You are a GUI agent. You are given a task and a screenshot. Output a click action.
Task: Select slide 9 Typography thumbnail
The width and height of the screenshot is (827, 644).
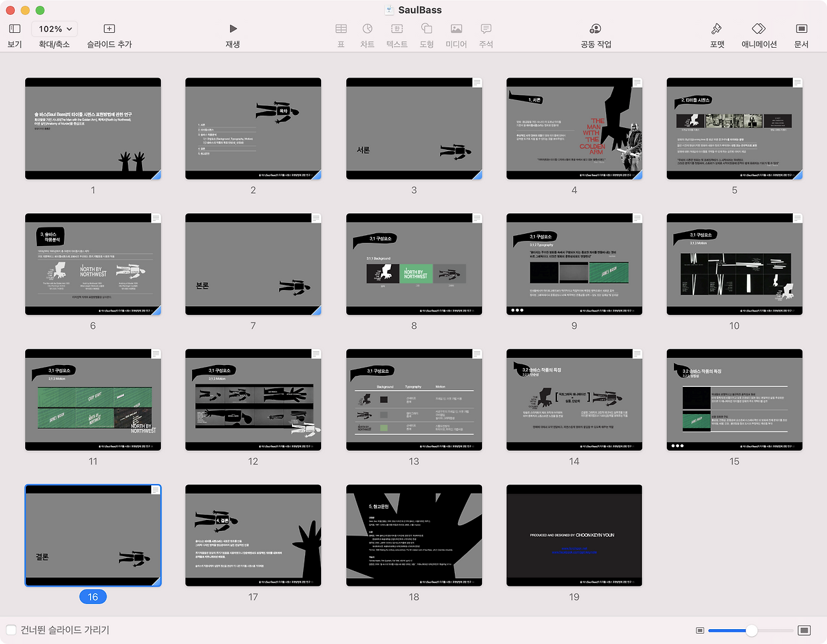574,264
